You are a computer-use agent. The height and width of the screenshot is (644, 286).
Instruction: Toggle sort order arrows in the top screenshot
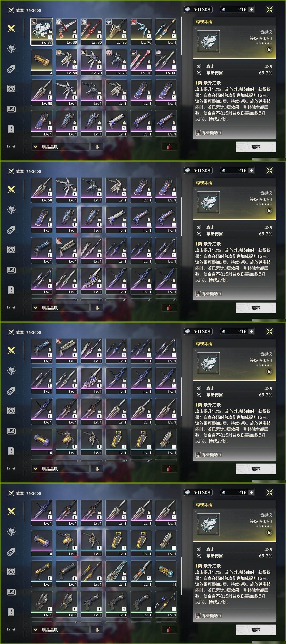[97, 147]
